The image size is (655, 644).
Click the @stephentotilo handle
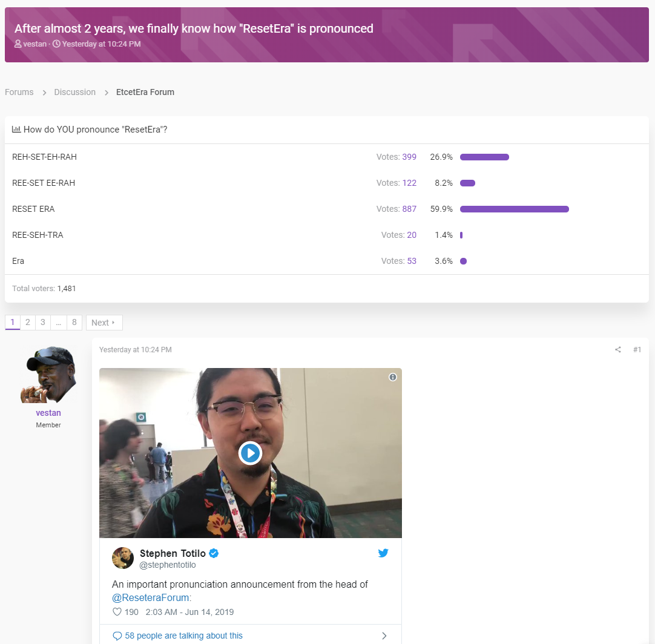168,565
